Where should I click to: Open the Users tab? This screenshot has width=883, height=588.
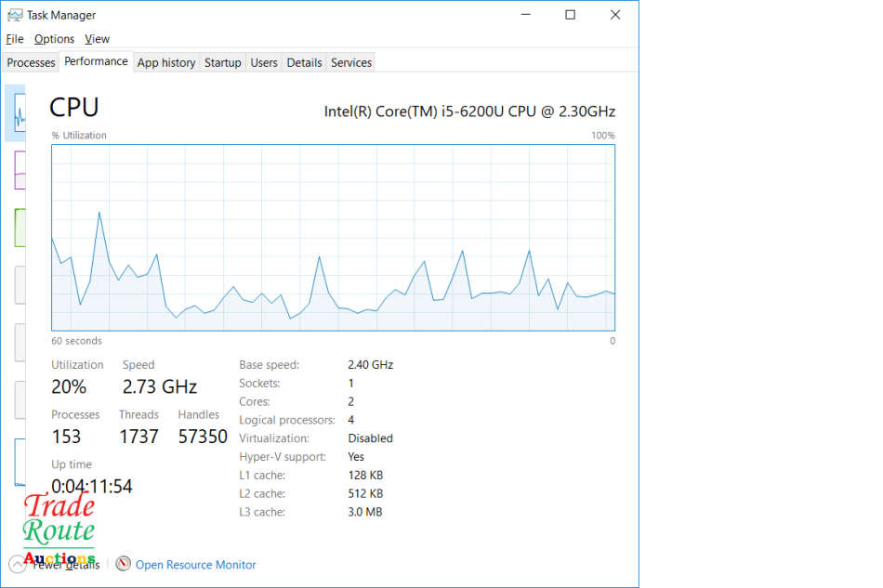tap(264, 63)
